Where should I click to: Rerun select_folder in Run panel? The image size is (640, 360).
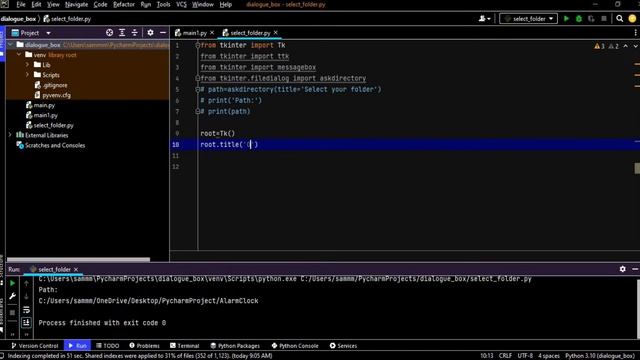click(12, 283)
